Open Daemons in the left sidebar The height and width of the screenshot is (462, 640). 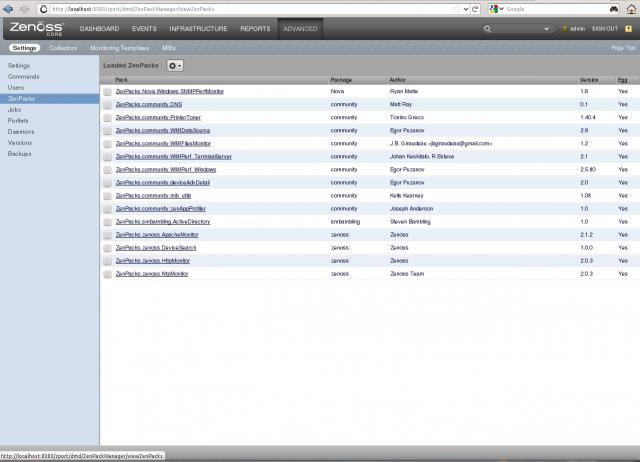click(x=21, y=132)
